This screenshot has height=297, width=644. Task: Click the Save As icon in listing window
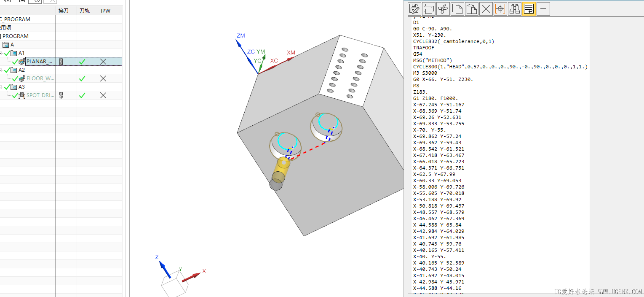(414, 8)
